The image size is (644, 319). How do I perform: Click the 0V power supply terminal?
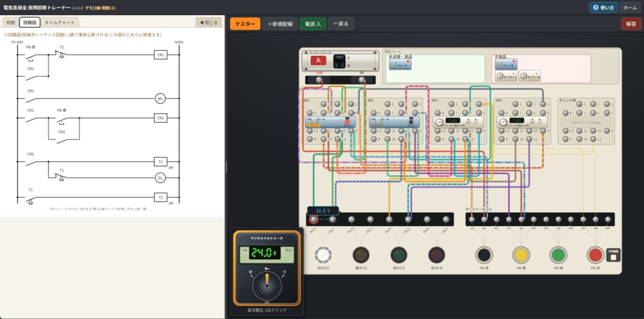(x=362, y=80)
